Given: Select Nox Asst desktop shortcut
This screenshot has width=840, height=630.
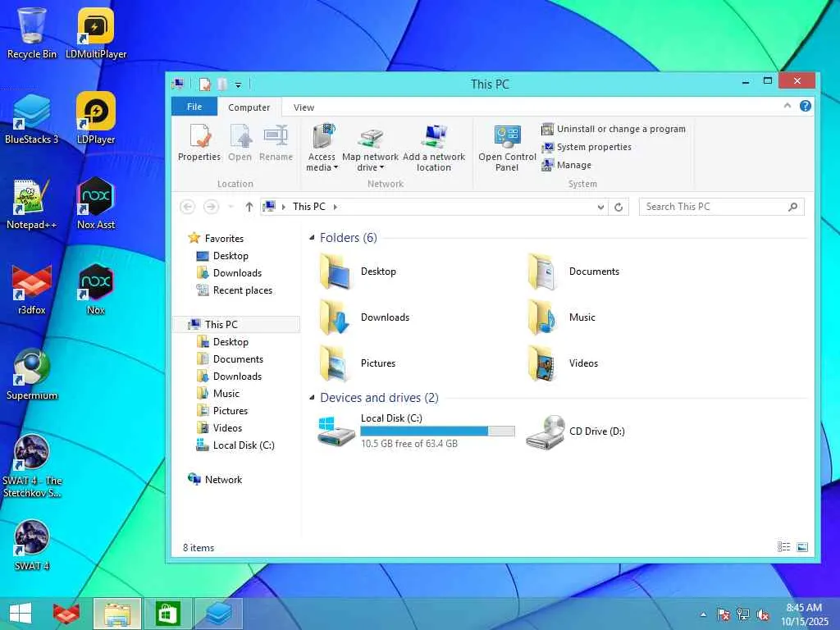Looking at the screenshot, I should [96, 204].
